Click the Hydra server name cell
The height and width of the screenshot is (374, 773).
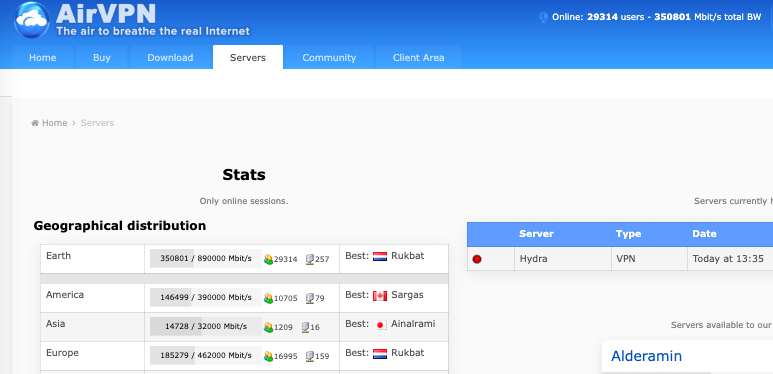point(562,259)
